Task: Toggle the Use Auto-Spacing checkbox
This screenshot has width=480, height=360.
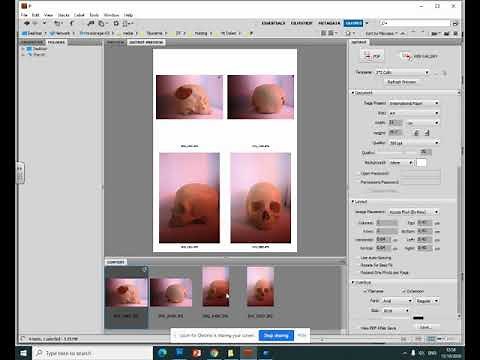Action: click(358, 258)
